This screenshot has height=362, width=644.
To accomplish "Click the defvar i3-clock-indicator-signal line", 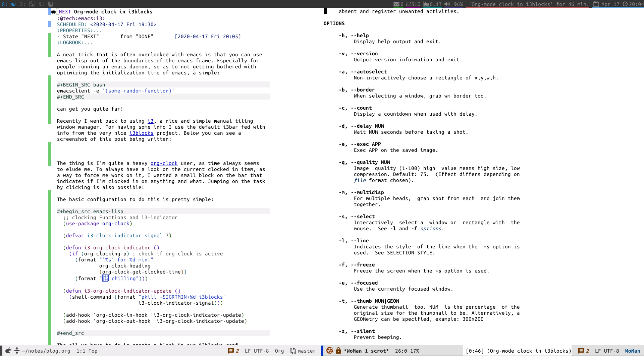I will 117,236.
